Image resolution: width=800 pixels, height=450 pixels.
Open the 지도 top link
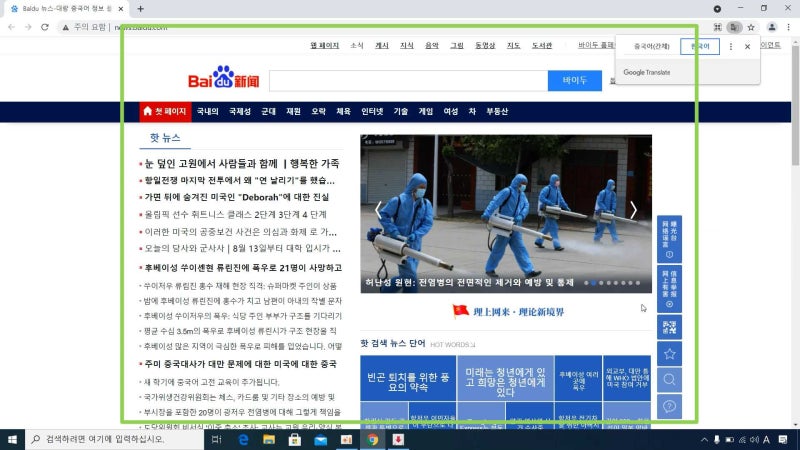[513, 45]
